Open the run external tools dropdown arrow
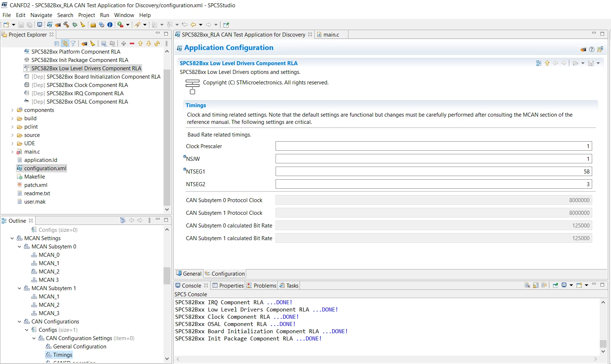Screen dimensions: 611x364 click(128, 25)
